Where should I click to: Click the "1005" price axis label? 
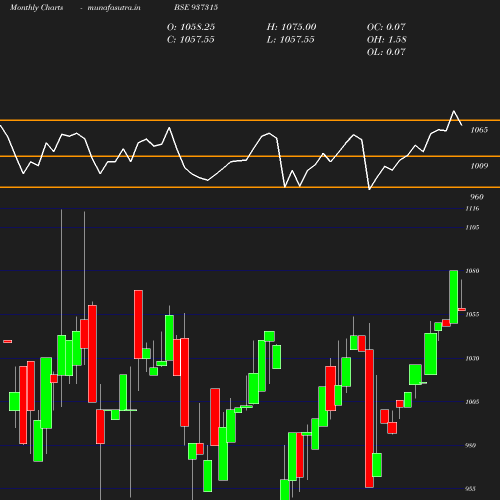[472, 402]
